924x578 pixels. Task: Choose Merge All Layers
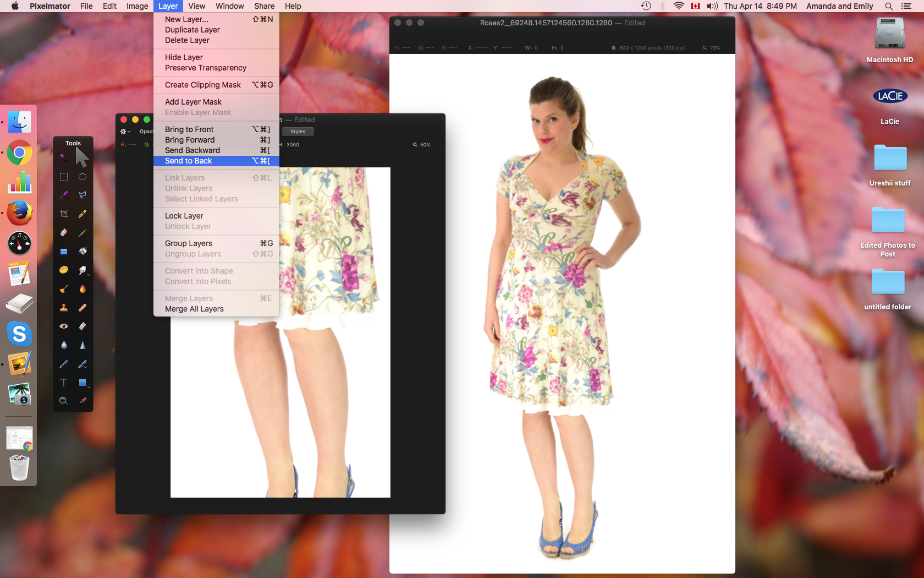(x=216, y=309)
